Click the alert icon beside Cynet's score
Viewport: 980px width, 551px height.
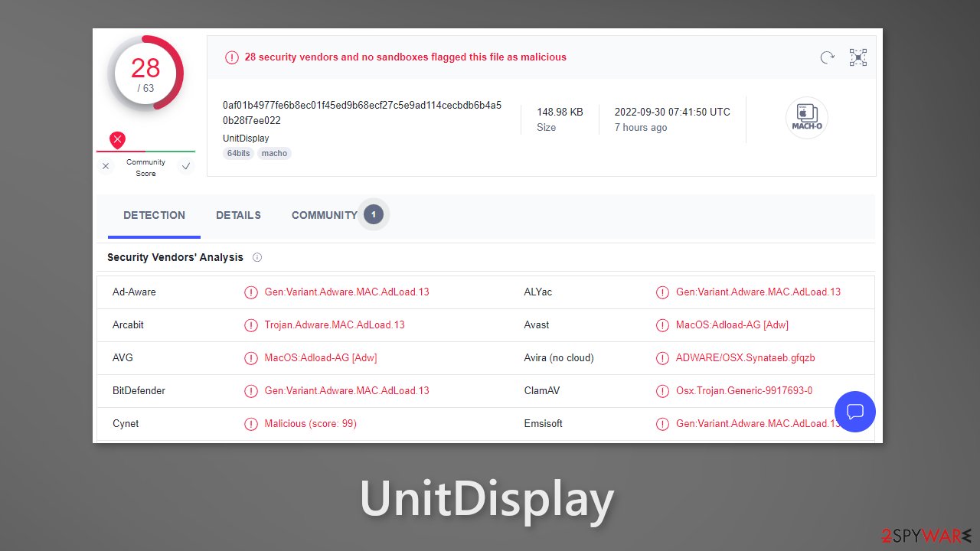pyautogui.click(x=251, y=423)
